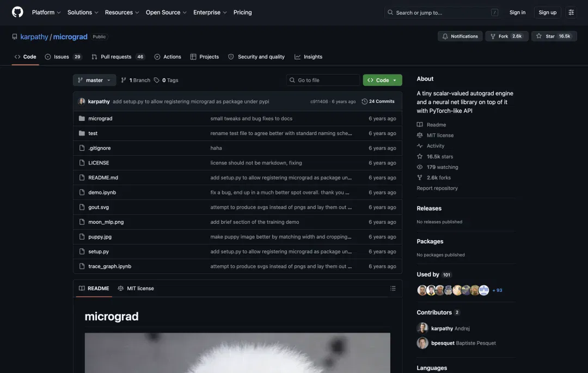Click the watching eye icon
This screenshot has height=373, width=588.
click(x=420, y=167)
